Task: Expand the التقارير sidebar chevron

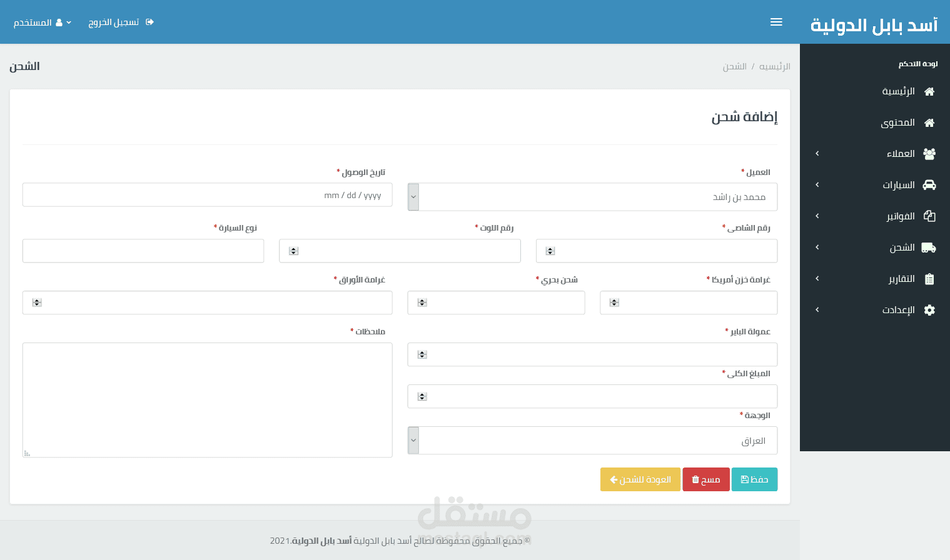Action: pyautogui.click(x=817, y=279)
